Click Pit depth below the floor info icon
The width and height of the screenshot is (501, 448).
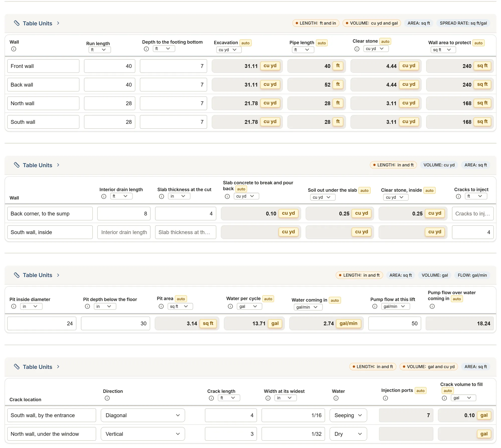tap(87, 306)
